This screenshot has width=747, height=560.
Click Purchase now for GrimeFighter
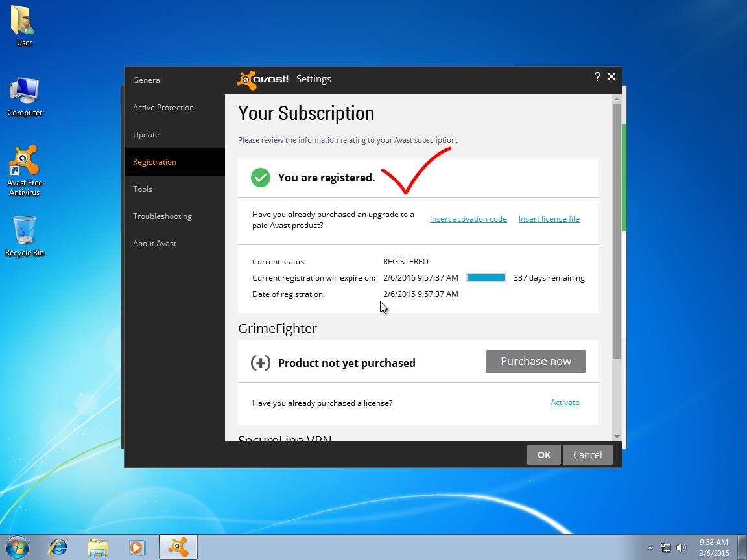click(536, 362)
